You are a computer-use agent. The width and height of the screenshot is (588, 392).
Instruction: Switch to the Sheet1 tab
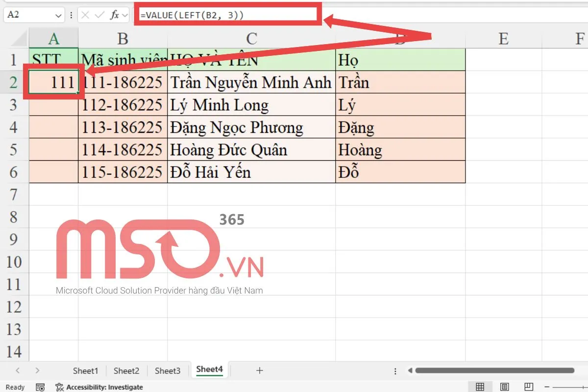click(85, 371)
